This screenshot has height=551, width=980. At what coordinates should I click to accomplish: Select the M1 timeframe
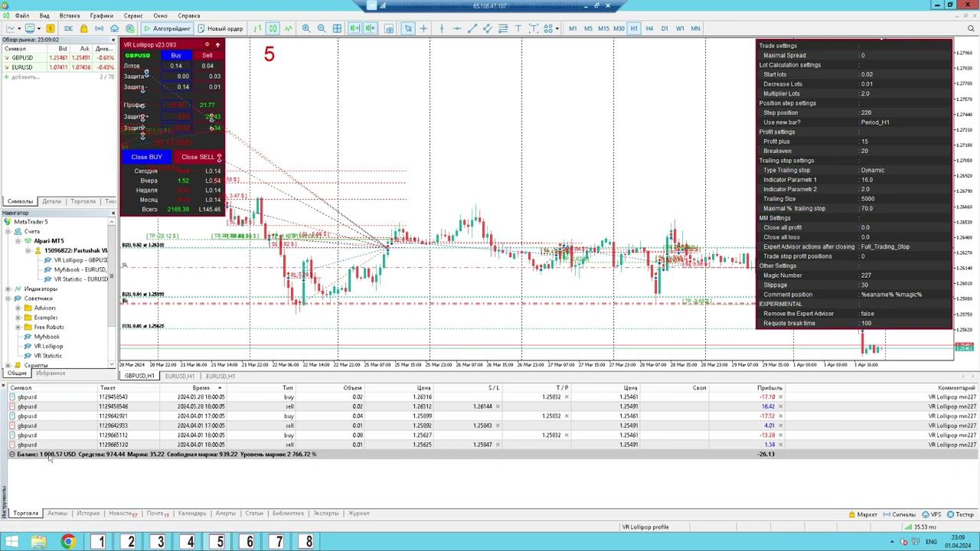tap(573, 28)
